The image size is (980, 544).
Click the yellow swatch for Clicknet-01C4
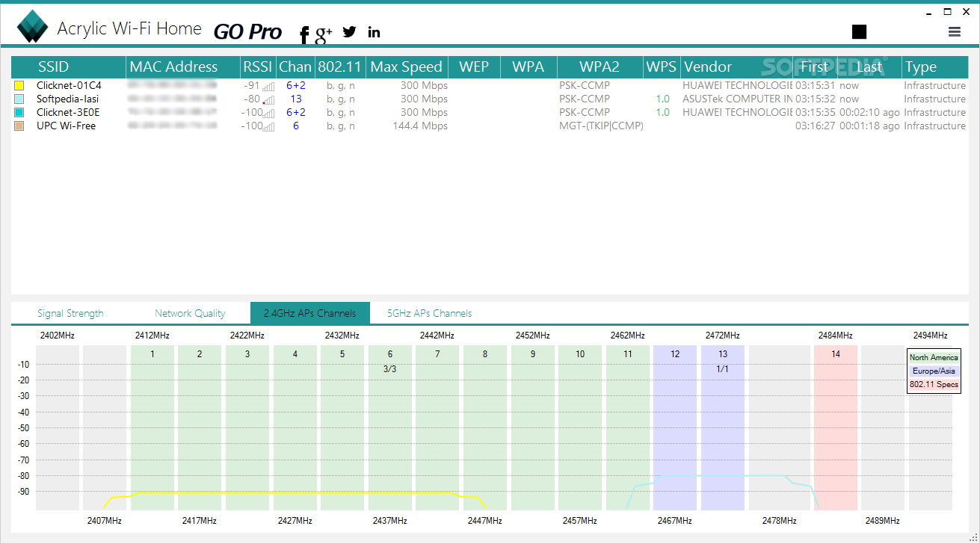point(19,86)
